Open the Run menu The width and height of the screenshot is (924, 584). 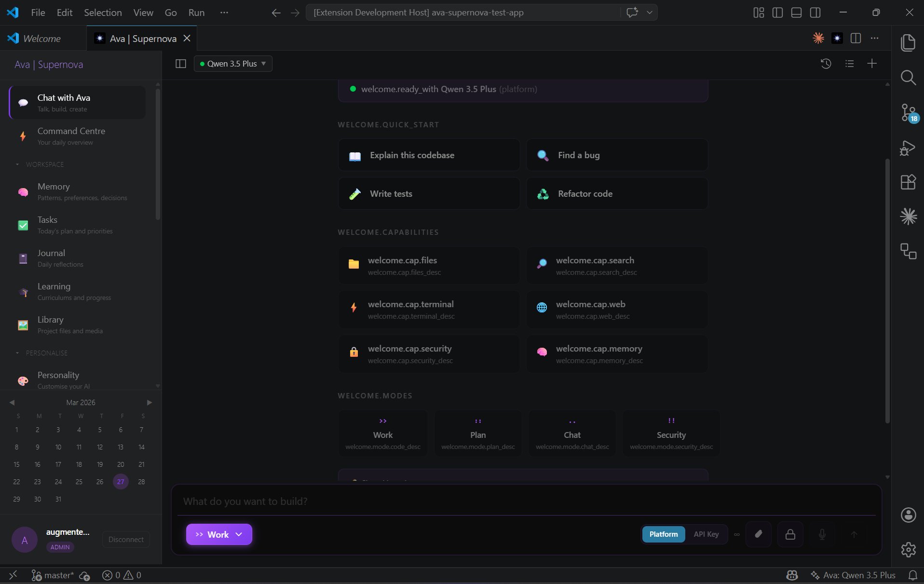[x=196, y=13]
